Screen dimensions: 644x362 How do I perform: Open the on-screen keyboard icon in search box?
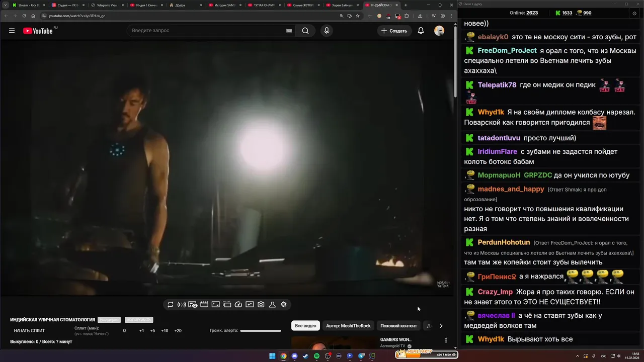(289, 31)
